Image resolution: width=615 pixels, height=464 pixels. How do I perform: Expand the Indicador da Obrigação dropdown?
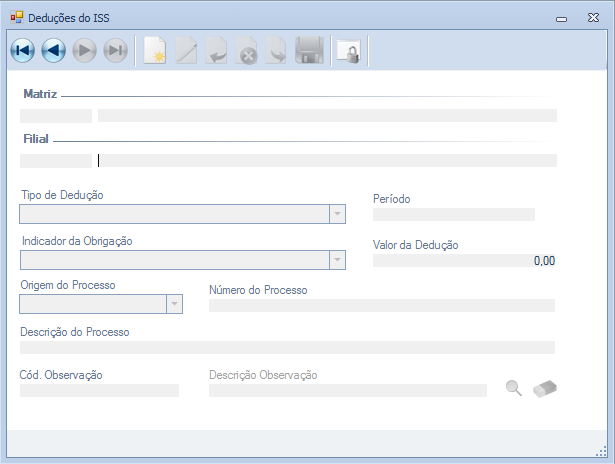point(337,260)
